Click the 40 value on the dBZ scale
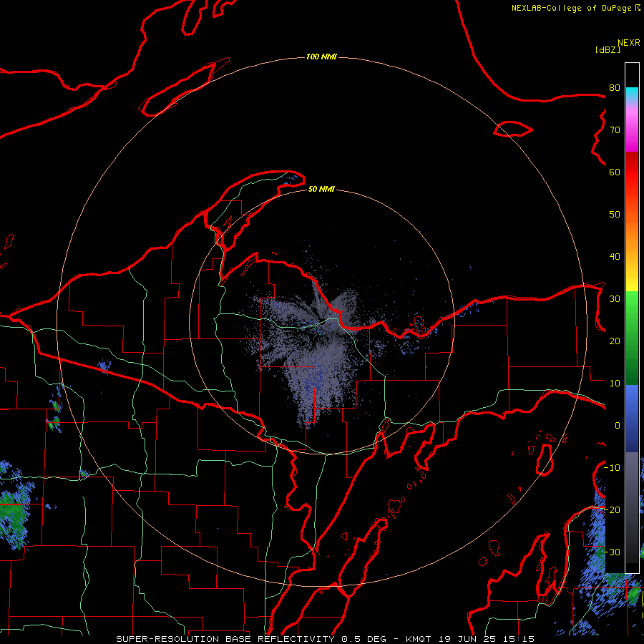The height and width of the screenshot is (644, 644). (x=615, y=257)
